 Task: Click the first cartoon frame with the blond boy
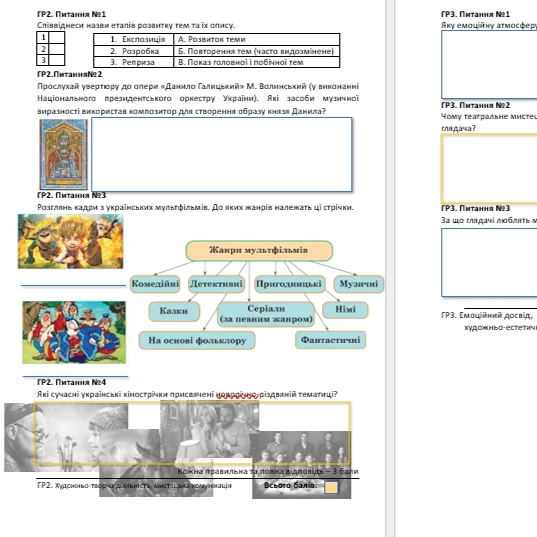pyautogui.click(x=71, y=241)
